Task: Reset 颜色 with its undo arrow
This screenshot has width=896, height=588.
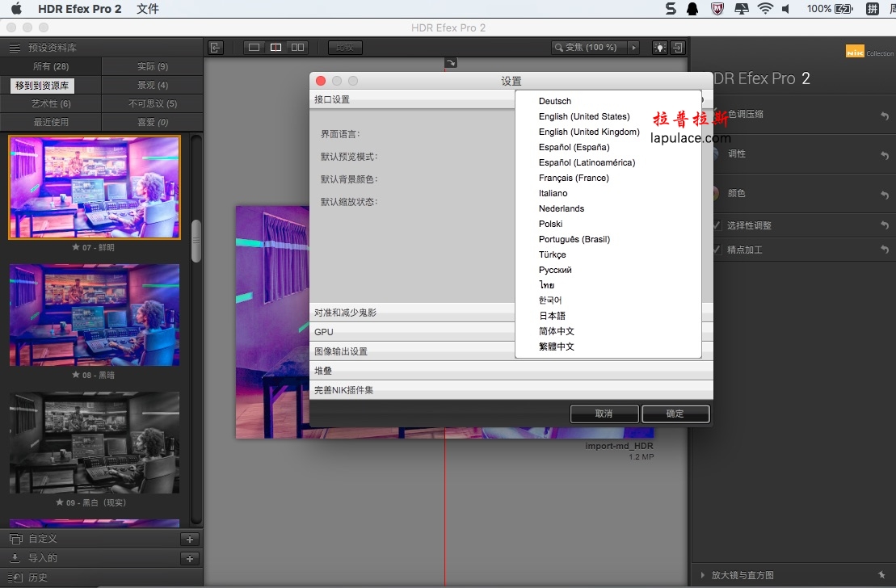Action: click(x=885, y=195)
